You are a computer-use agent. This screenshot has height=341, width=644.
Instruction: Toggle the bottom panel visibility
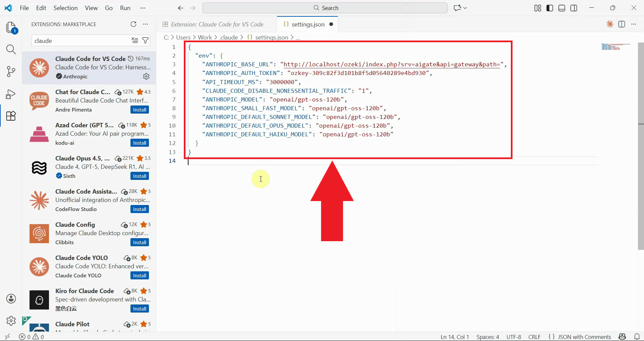click(x=562, y=8)
